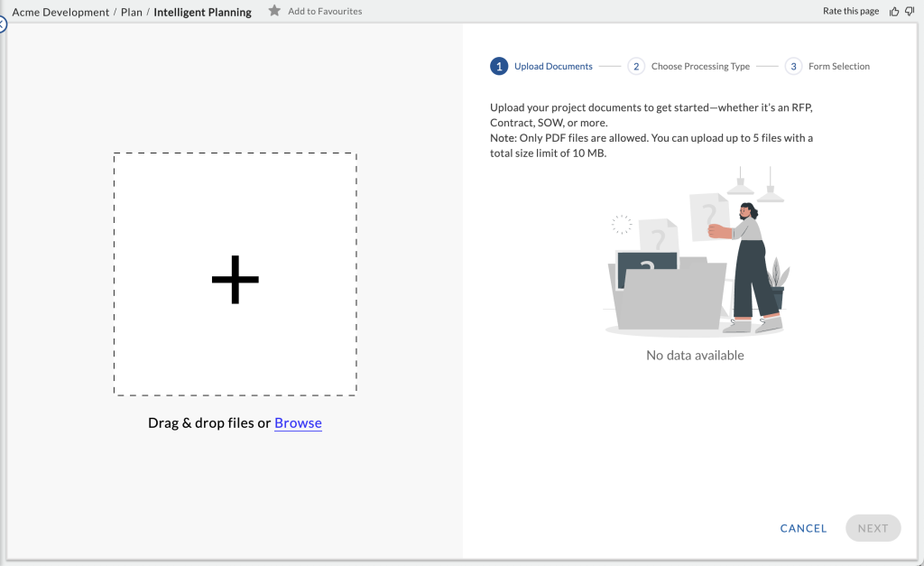Click the large plus upload icon

coord(236,280)
